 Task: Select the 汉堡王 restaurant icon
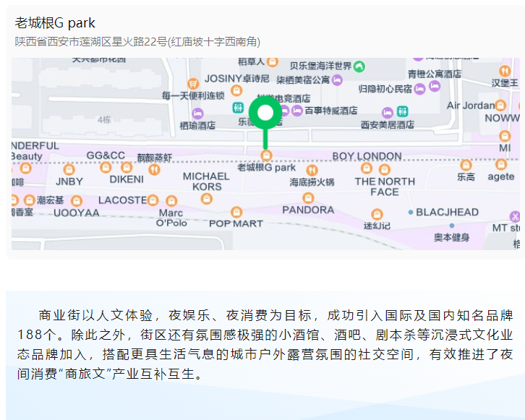(x=505, y=71)
